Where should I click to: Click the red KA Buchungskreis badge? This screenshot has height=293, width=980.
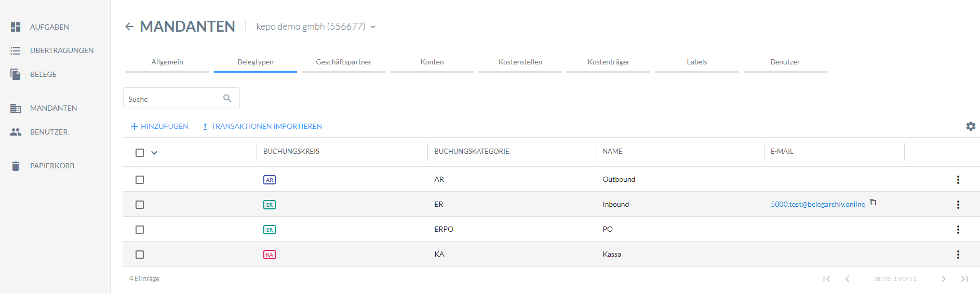pyautogui.click(x=270, y=255)
